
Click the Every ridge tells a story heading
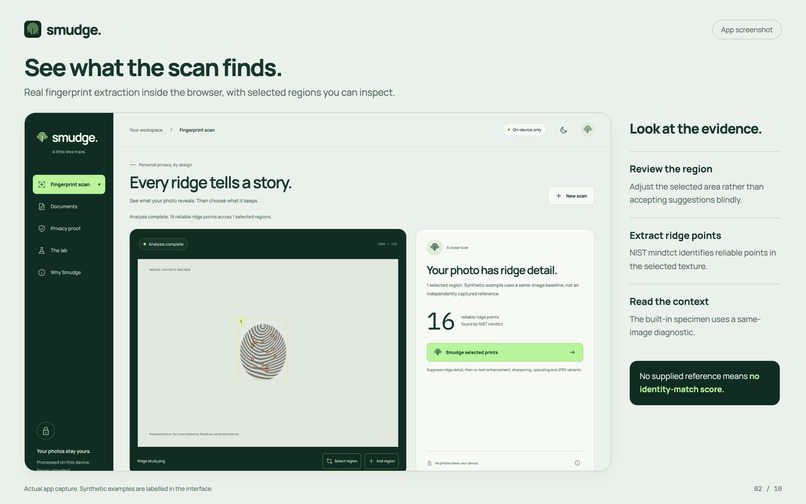tap(210, 183)
